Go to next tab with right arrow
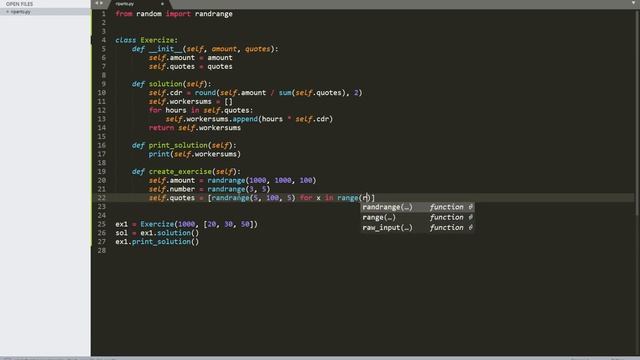 (x=101, y=3)
